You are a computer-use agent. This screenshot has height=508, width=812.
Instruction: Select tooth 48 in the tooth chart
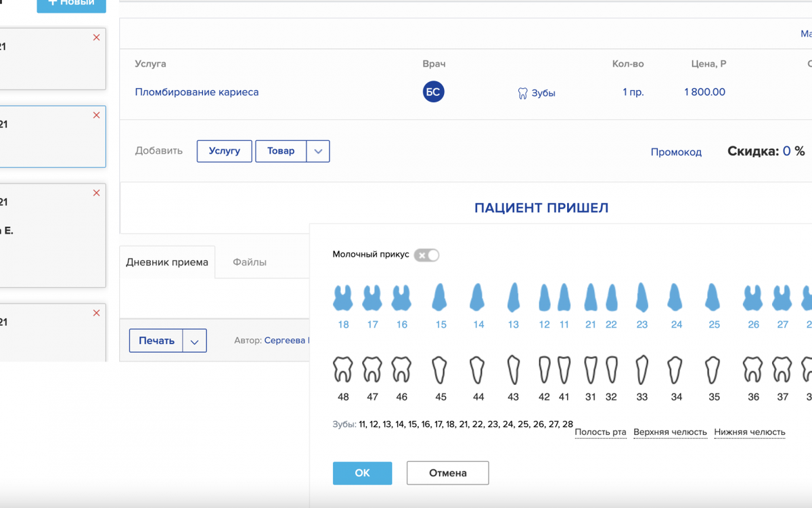[342, 369]
